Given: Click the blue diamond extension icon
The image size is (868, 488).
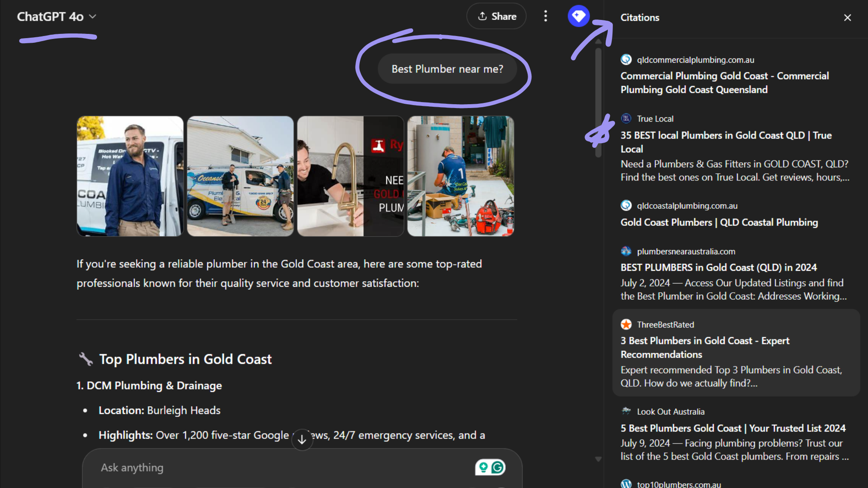Looking at the screenshot, I should (x=578, y=16).
